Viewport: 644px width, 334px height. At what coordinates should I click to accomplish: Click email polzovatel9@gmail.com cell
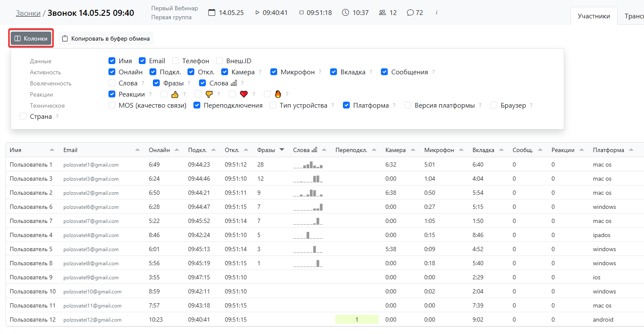click(x=91, y=277)
